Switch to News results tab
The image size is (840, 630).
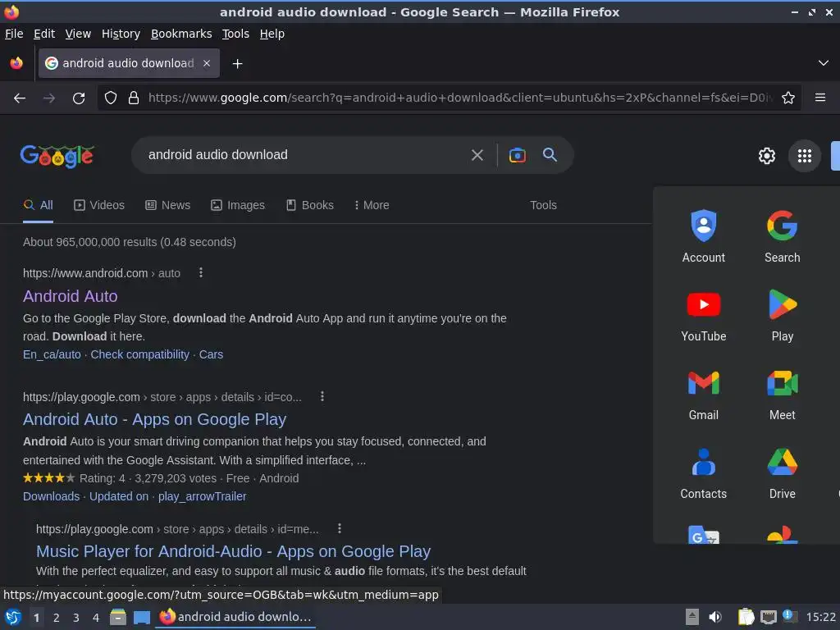(167, 205)
